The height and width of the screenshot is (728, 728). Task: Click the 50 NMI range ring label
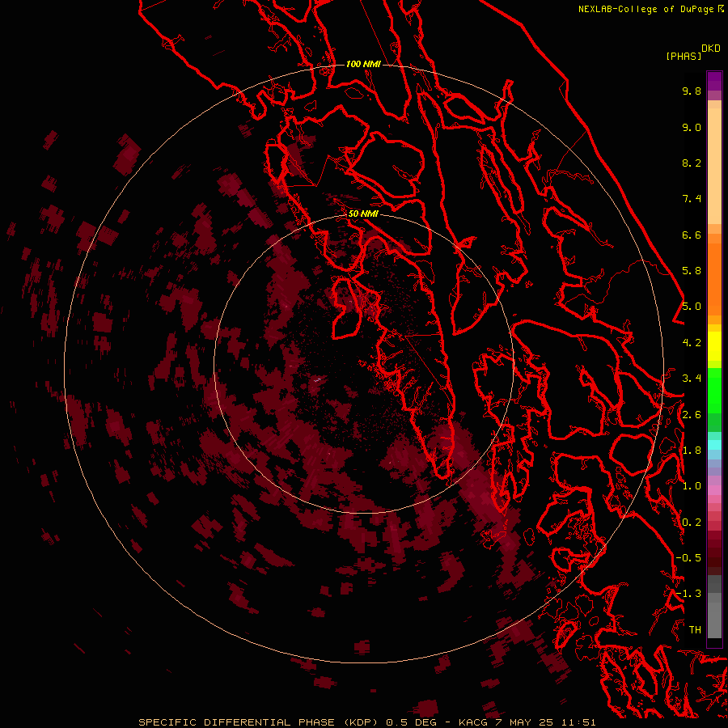tap(363, 214)
